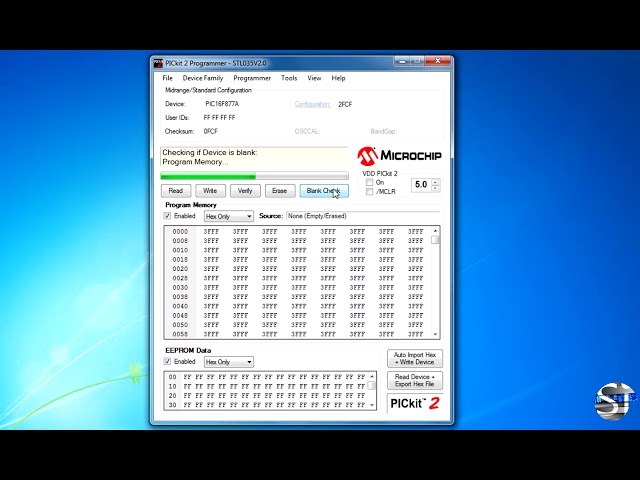Click program memory address 0008
This screenshot has width=640, height=480.
tap(180, 241)
